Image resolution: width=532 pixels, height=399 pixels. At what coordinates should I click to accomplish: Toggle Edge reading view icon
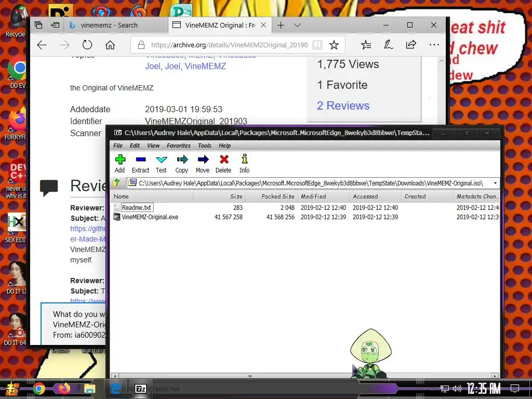tap(317, 45)
